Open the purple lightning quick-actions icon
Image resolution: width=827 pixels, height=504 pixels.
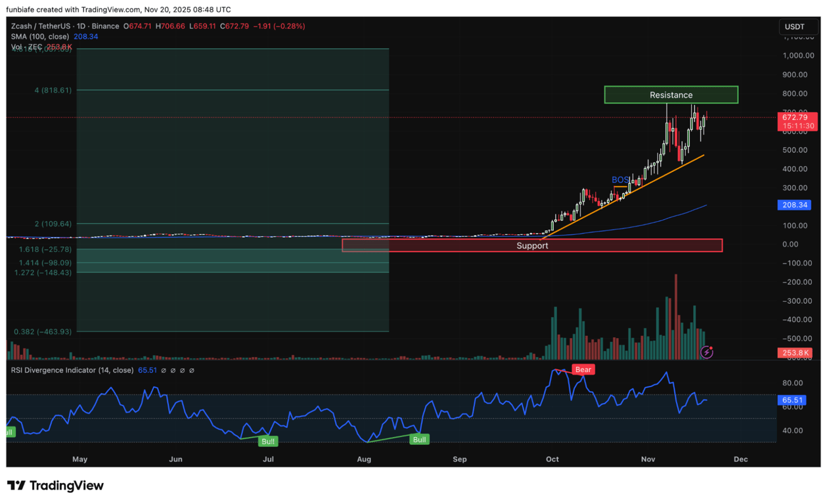coord(706,352)
